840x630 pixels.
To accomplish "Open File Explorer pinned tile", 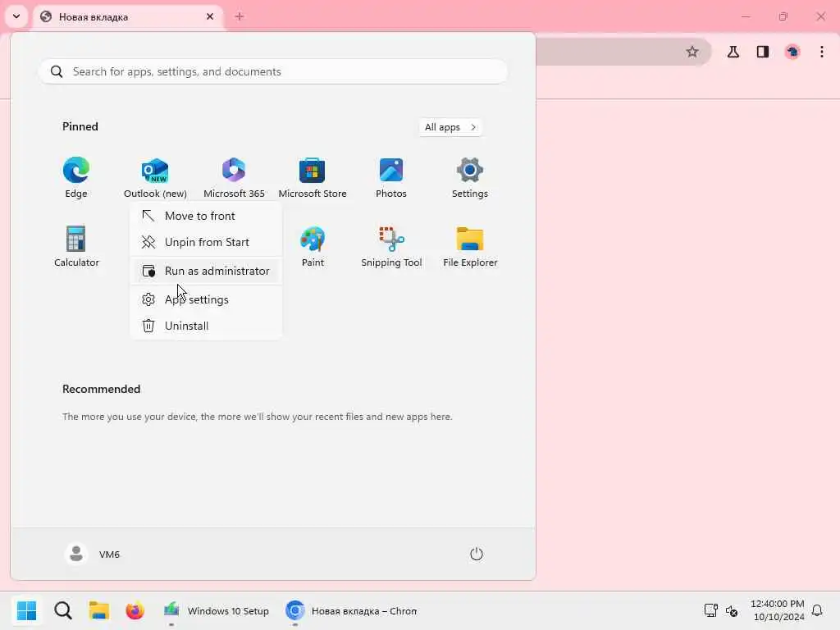I will [x=470, y=246].
